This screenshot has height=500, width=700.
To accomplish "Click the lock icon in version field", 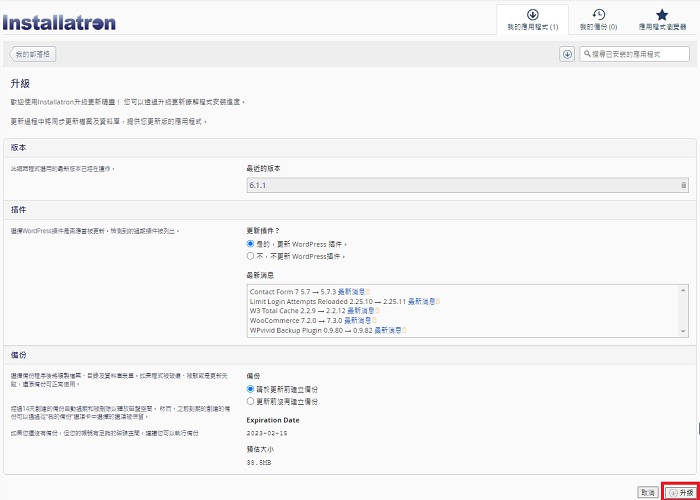I will (x=683, y=185).
